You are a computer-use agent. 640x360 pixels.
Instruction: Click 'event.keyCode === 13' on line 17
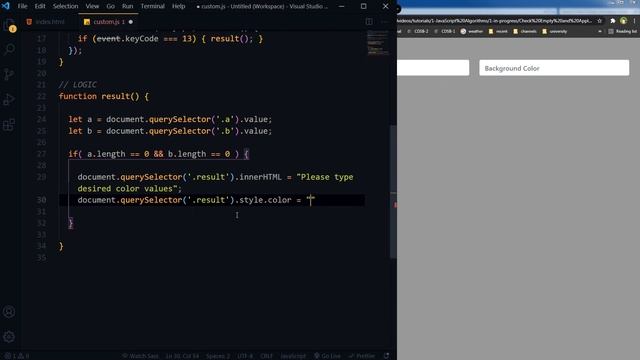[x=144, y=39]
